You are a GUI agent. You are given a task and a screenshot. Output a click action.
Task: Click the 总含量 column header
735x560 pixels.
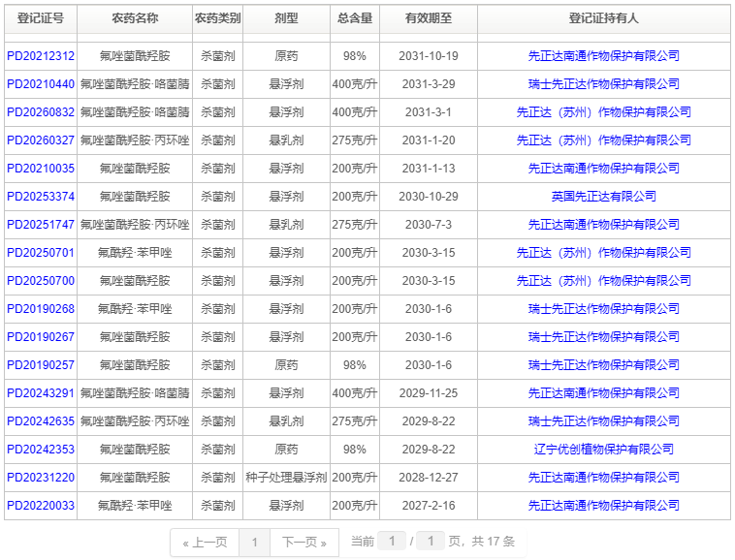355,18
